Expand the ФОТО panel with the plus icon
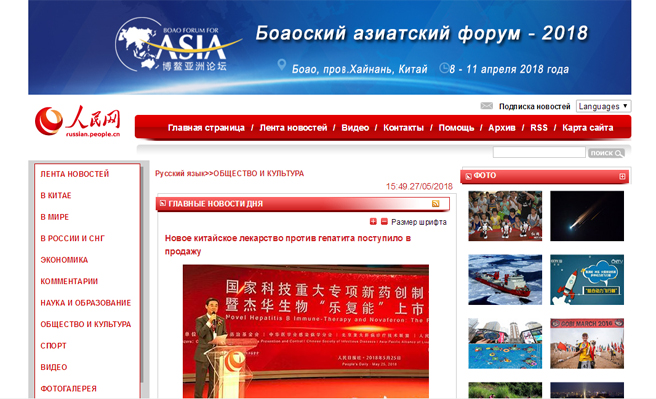 622,176
